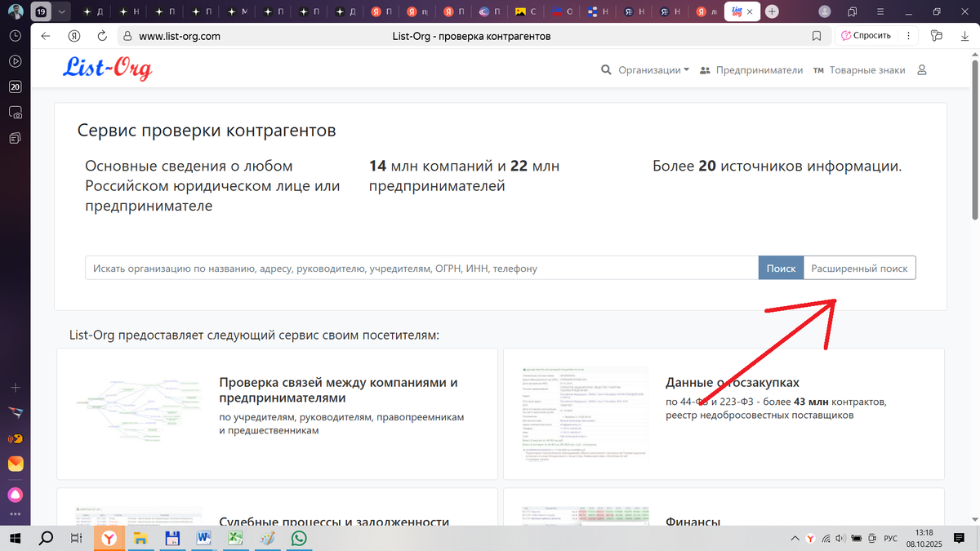Open the menu dots beside Спросить
Viewport: 980px width, 551px height.
908,36
